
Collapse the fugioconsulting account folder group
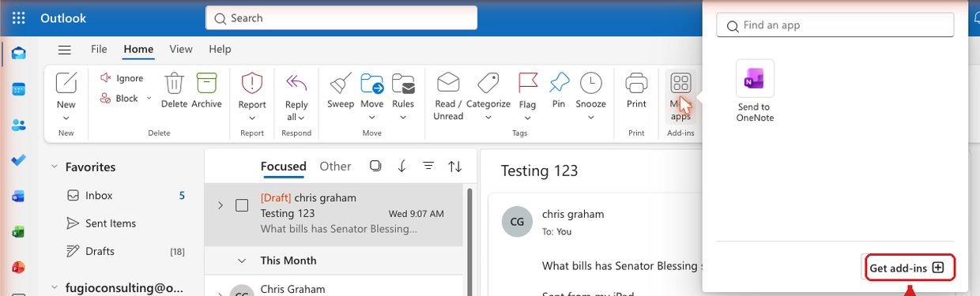pos(55,288)
